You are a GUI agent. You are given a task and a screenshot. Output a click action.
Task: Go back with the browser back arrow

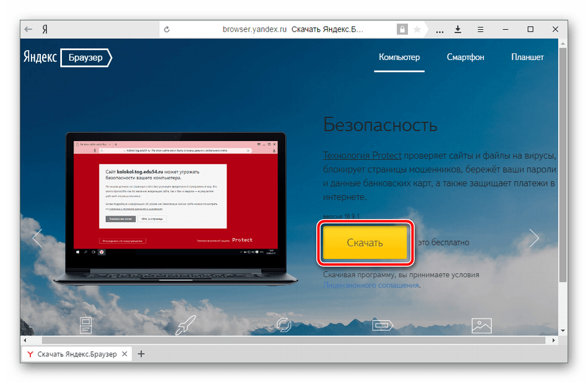pyautogui.click(x=28, y=29)
